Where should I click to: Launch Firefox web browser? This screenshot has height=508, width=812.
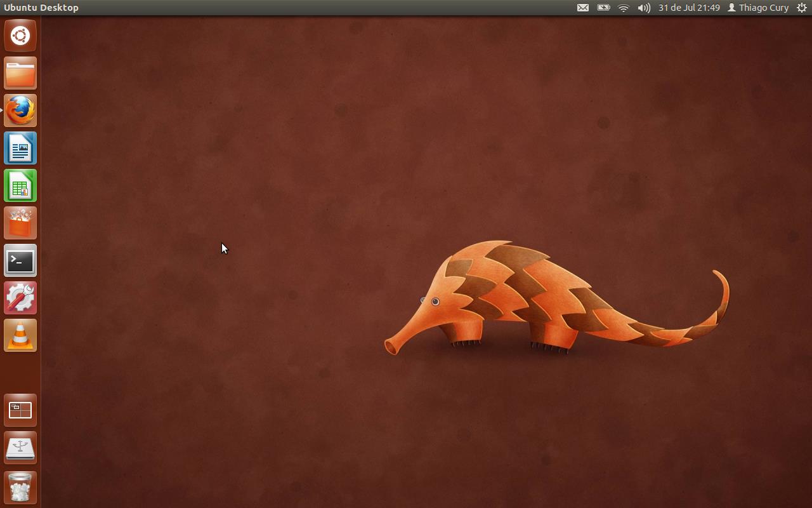[x=20, y=110]
